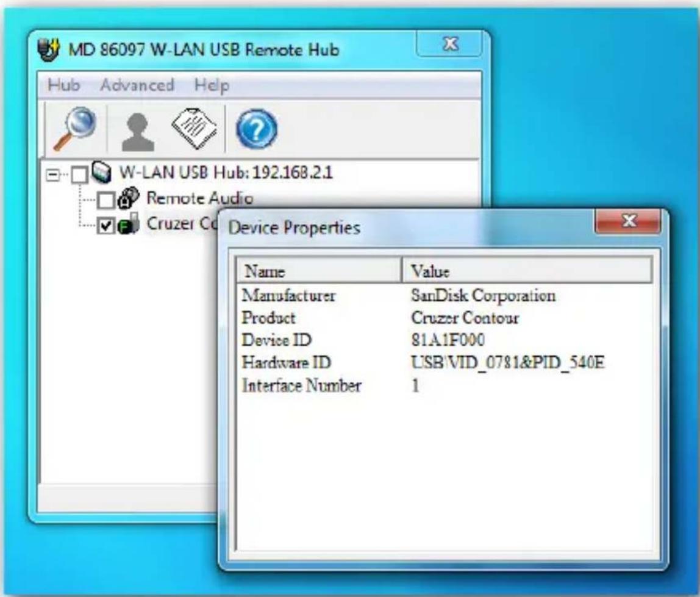Click the Hardware ID row name
The height and width of the screenshot is (597, 700).
[x=286, y=363]
